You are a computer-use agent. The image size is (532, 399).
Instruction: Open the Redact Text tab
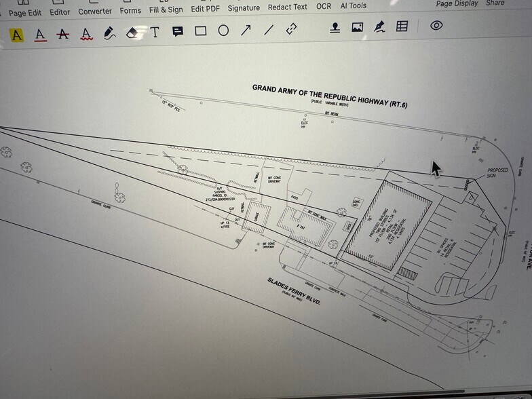(x=287, y=7)
